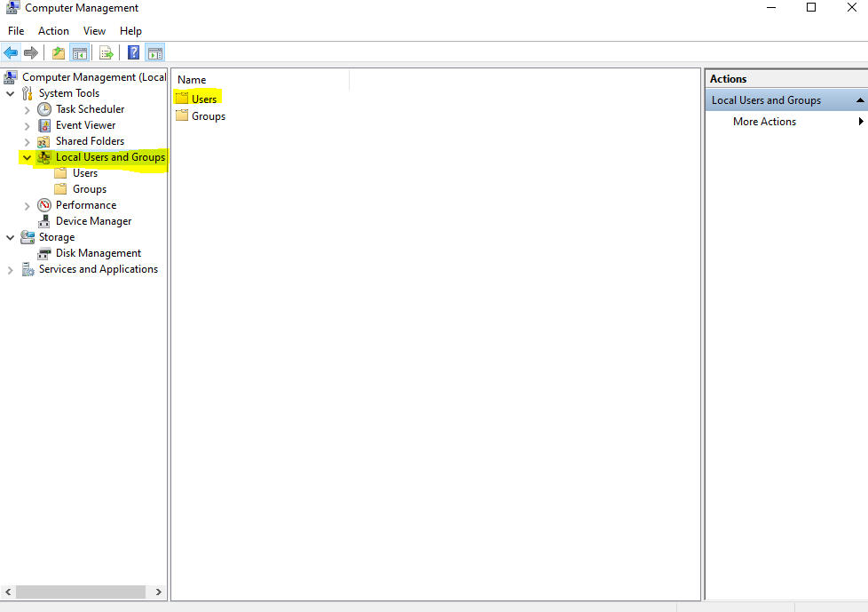Viewport: 868px width, 612px height.
Task: Open the Help menu
Action: pos(130,31)
